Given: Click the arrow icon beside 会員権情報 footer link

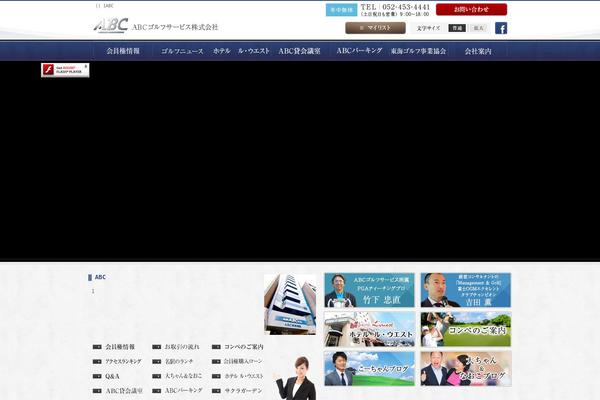Looking at the screenshot, I should [x=97, y=347].
